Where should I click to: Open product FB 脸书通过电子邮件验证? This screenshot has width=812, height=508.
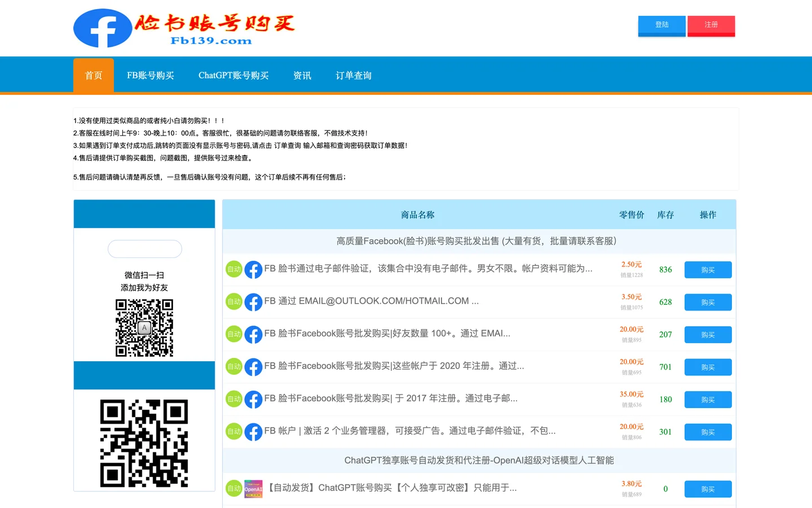[x=429, y=269]
